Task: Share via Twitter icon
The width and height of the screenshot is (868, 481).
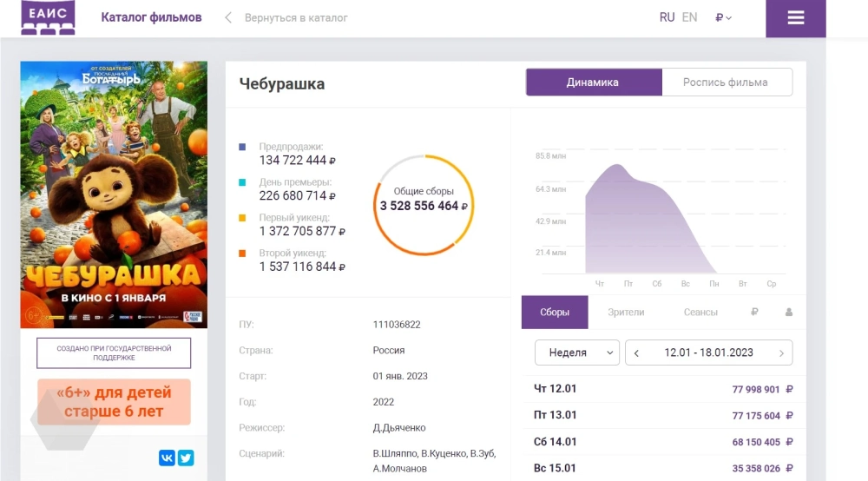Action: [185, 458]
